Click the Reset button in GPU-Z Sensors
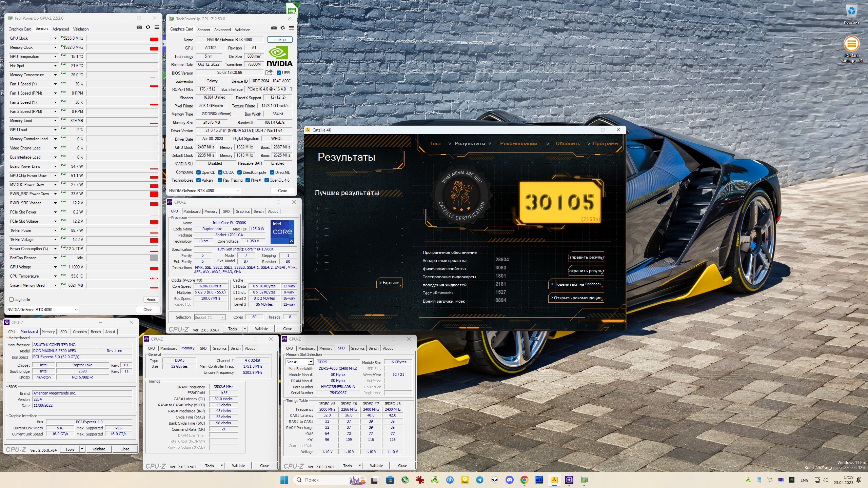The width and height of the screenshot is (868, 488). pos(151,300)
